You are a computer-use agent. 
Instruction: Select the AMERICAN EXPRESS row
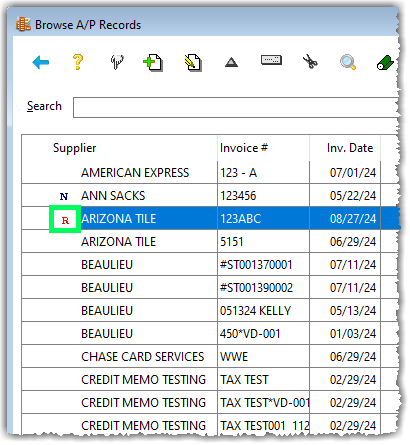(x=211, y=173)
